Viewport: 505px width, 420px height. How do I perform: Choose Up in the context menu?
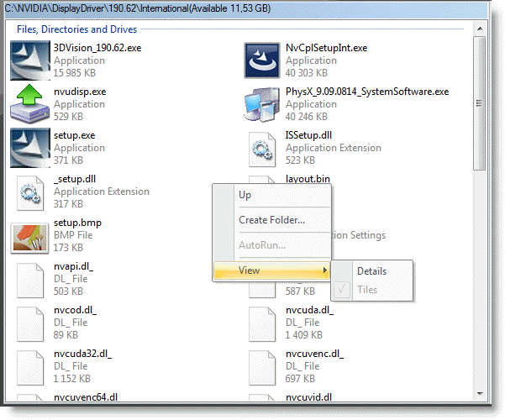pyautogui.click(x=271, y=195)
